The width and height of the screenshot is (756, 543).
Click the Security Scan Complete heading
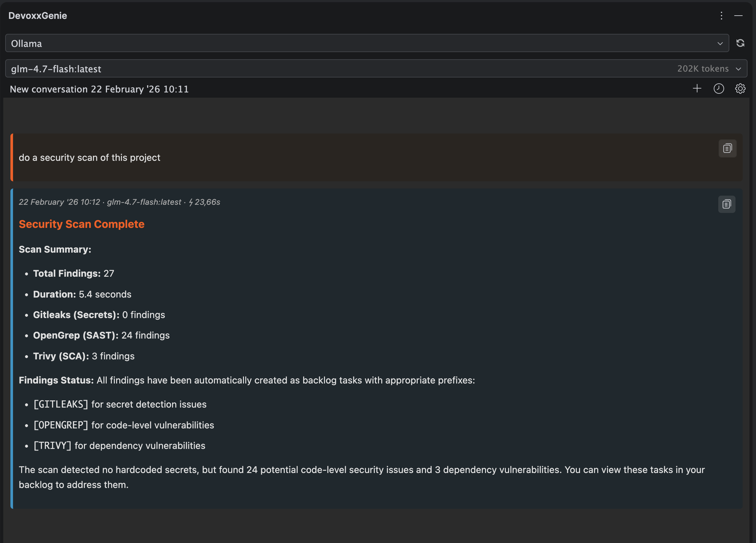pyautogui.click(x=82, y=224)
